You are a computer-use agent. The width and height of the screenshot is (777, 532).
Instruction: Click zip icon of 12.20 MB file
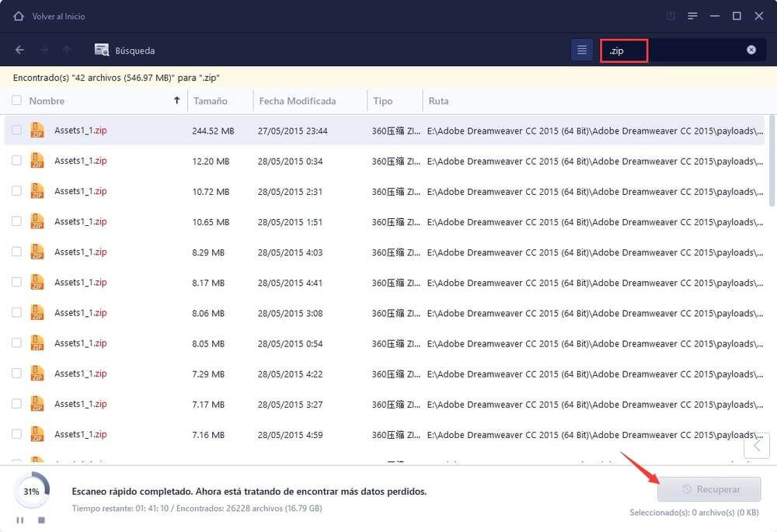37,161
